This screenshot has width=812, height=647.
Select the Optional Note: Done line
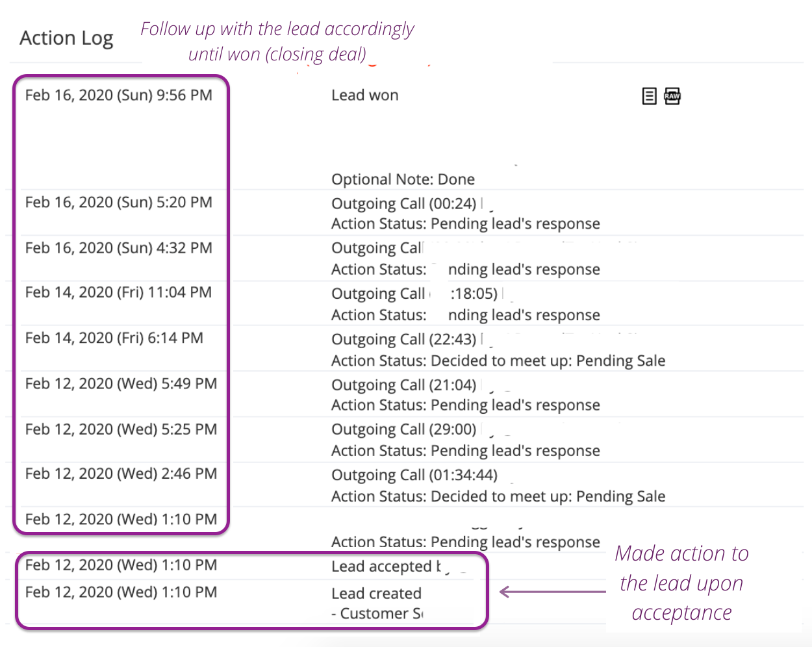403,179
